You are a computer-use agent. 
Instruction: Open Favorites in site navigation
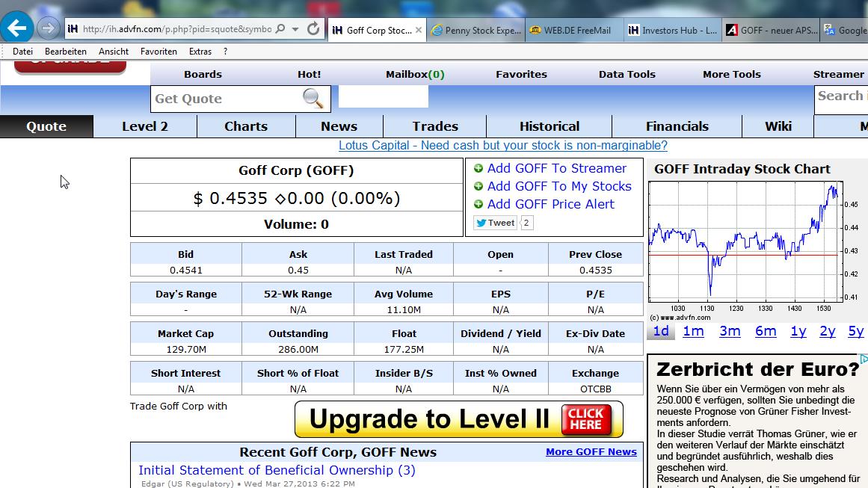[x=521, y=74]
